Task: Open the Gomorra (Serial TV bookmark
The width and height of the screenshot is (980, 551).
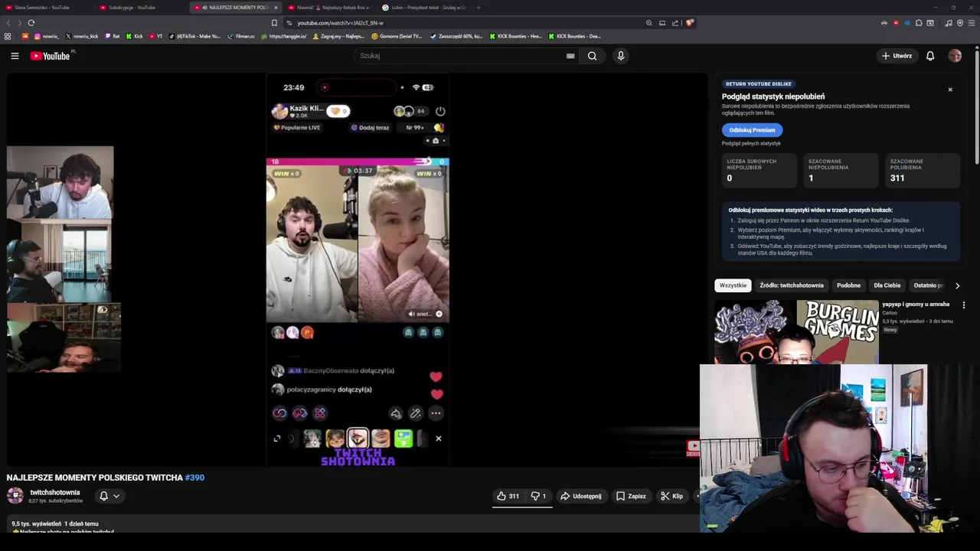Action: (397, 36)
